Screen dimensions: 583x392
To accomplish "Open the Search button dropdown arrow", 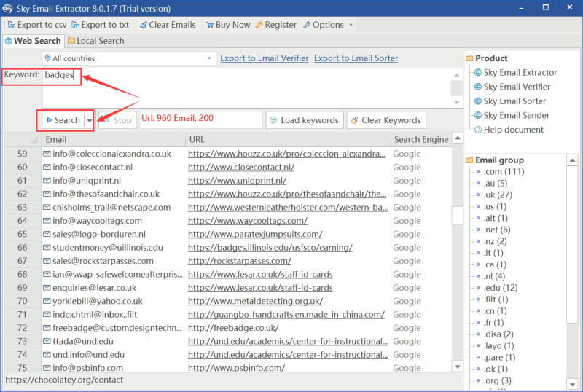I will point(89,120).
